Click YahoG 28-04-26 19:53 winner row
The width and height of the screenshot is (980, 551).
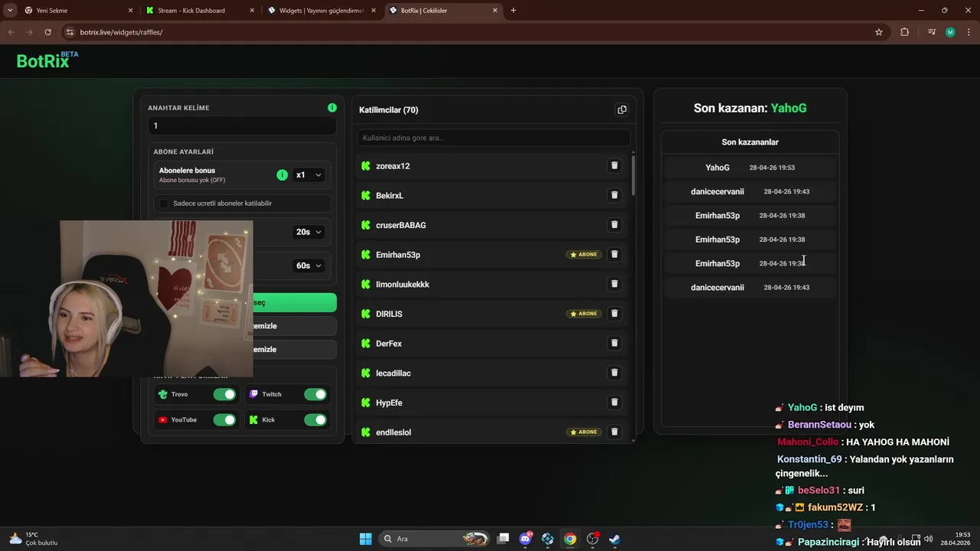[750, 168]
